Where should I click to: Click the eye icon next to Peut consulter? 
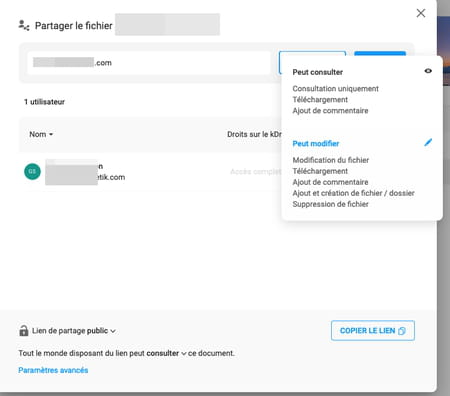click(428, 71)
